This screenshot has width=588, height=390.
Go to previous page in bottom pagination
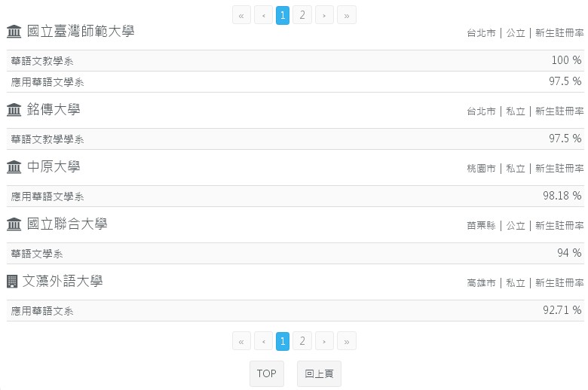[x=263, y=342]
